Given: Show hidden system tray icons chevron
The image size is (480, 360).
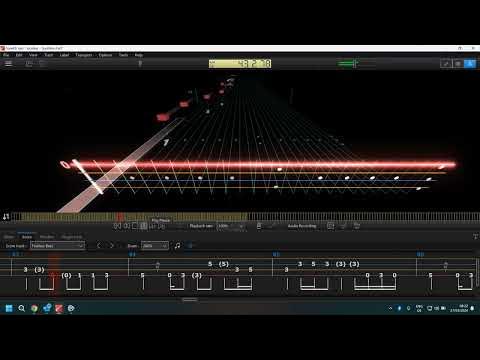Looking at the screenshot, I should [x=390, y=308].
